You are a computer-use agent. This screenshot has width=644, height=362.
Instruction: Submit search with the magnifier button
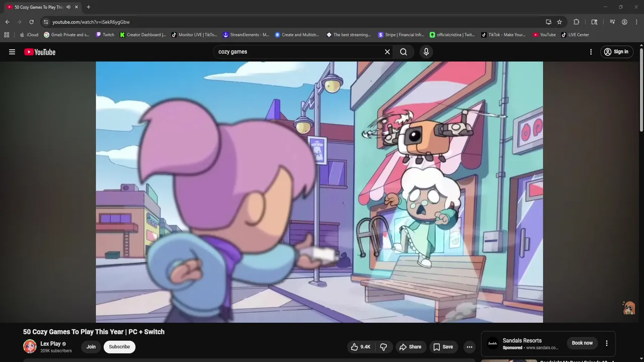point(404,52)
